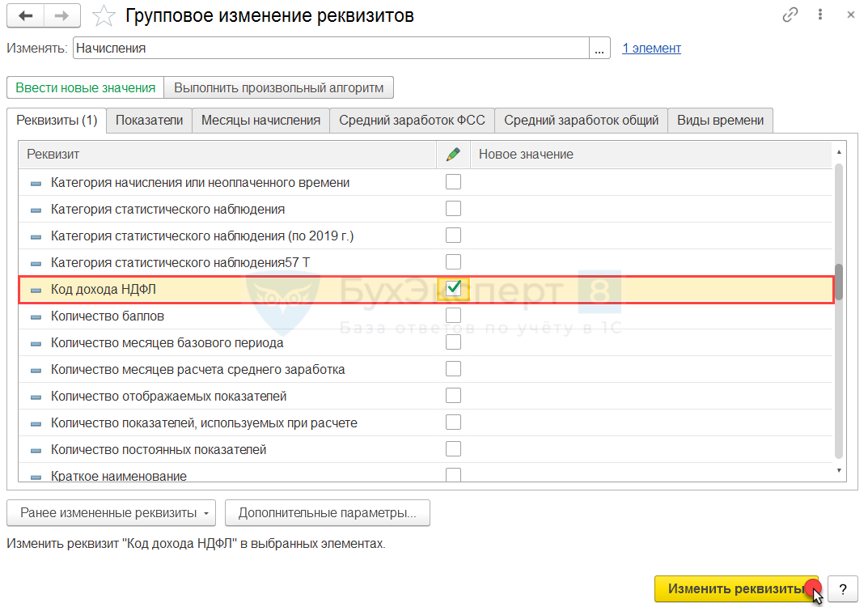868x607 pixels.
Task: Add window to favorites with star icon
Action: click(x=104, y=15)
